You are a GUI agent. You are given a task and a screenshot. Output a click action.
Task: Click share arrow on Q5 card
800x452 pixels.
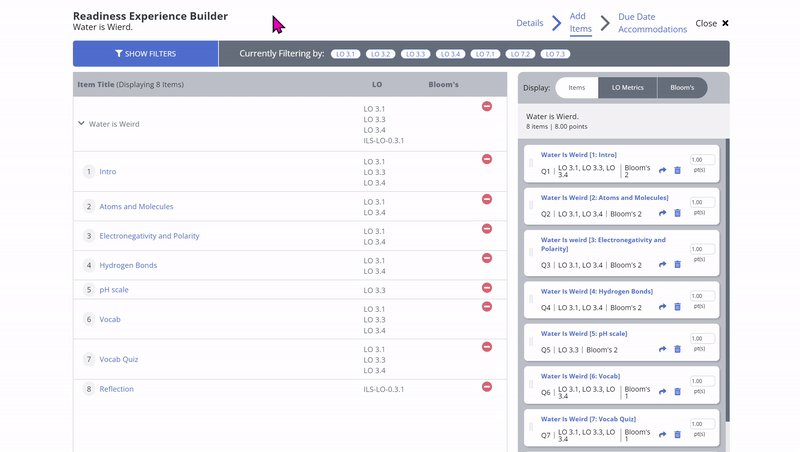[662, 349]
